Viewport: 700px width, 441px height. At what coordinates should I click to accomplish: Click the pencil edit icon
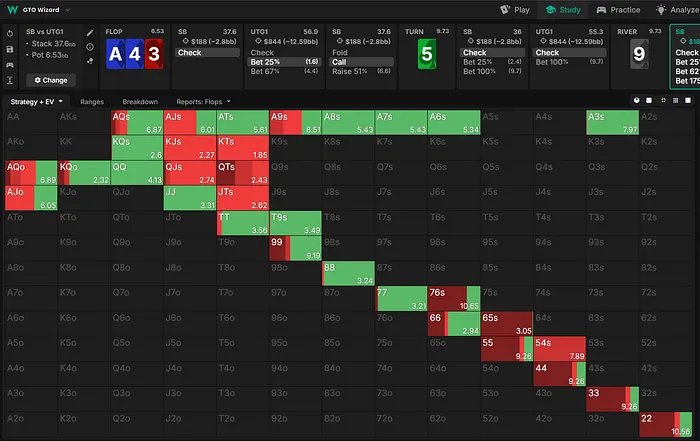click(91, 32)
